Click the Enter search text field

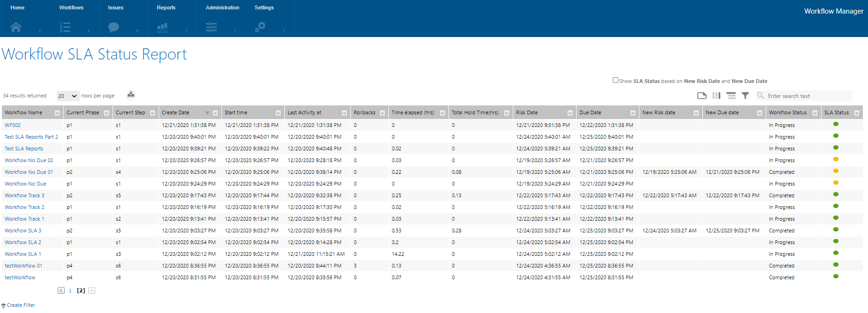(x=808, y=96)
